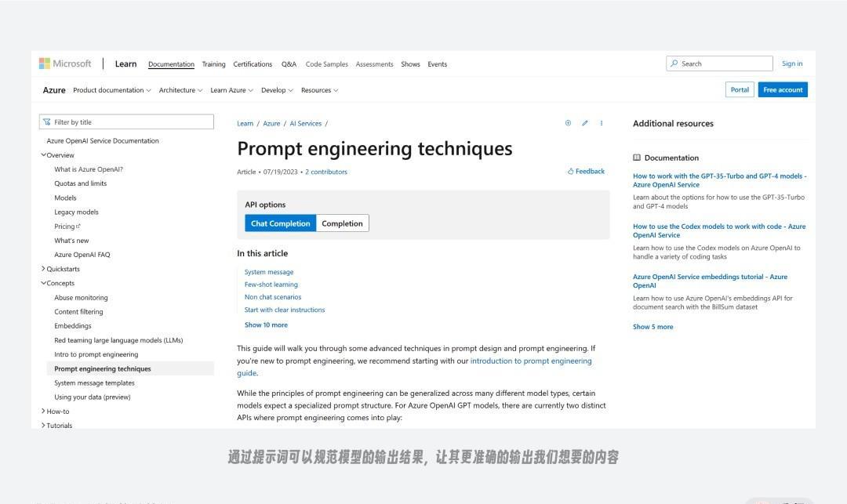Image resolution: width=847 pixels, height=504 pixels.
Task: Select the Chat Completion option
Action: [x=280, y=223]
